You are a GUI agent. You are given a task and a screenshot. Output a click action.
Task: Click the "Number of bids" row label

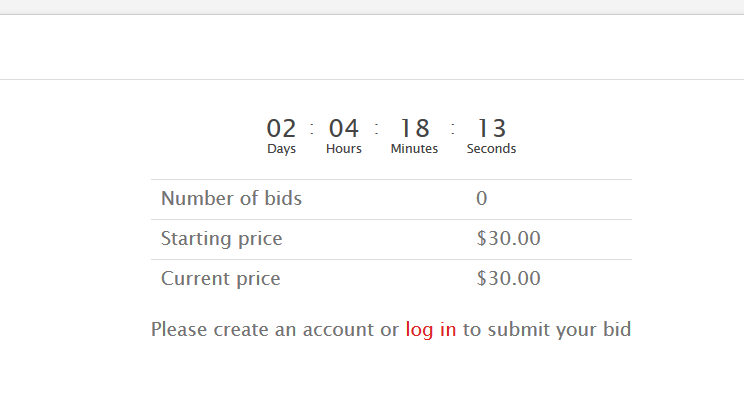click(x=231, y=199)
